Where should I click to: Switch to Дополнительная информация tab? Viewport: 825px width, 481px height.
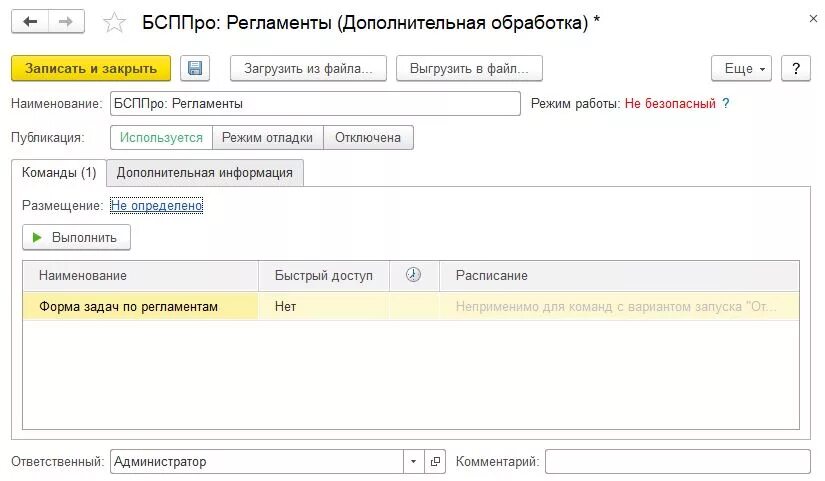pyautogui.click(x=204, y=172)
